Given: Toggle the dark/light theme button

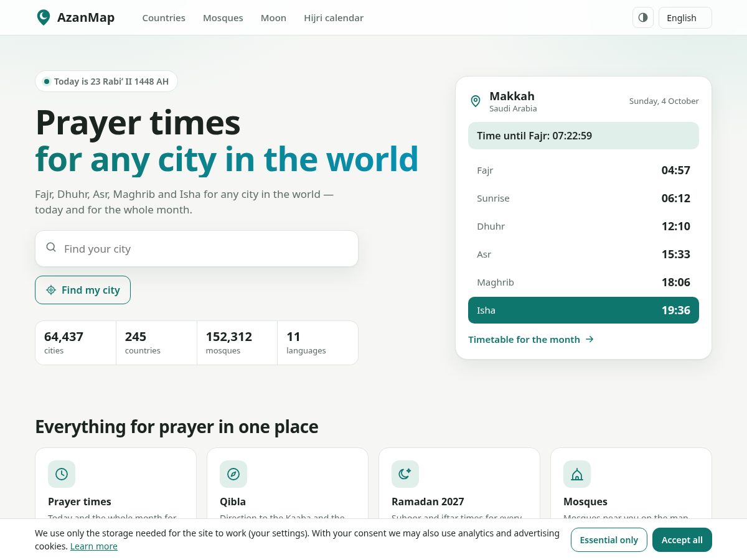Looking at the screenshot, I should (643, 17).
